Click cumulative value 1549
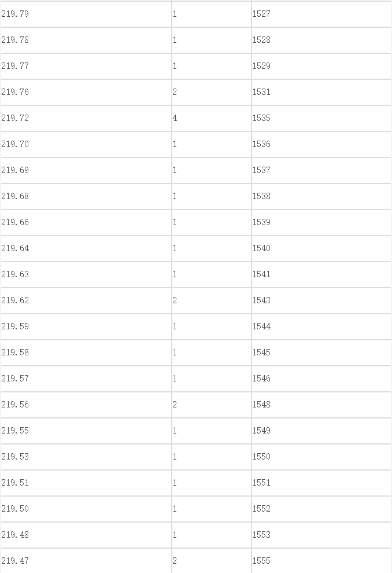 coord(321,431)
